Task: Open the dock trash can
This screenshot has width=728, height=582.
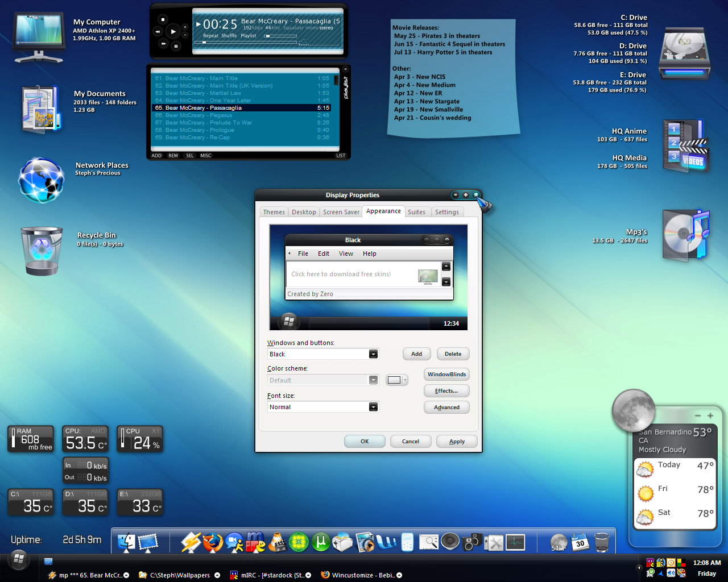Action: point(602,542)
